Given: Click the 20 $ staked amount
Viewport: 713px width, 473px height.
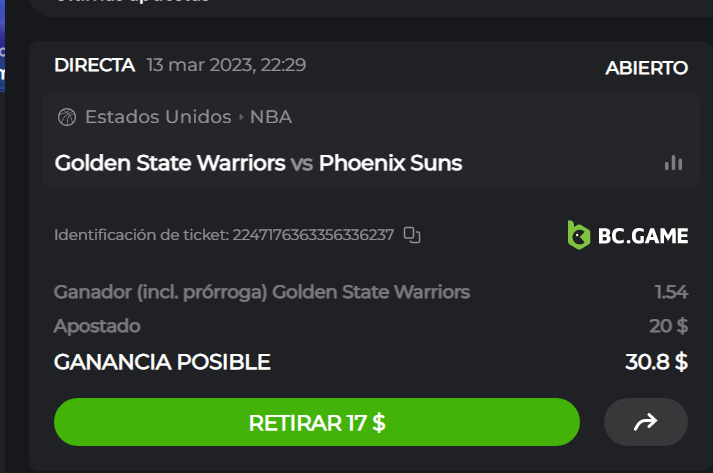Looking at the screenshot, I should point(668,326).
